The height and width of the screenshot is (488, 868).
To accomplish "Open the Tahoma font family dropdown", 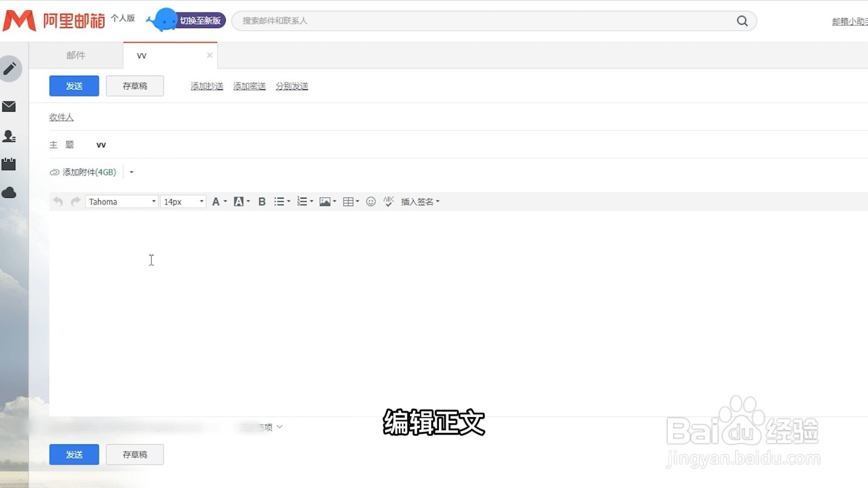I will click(122, 201).
